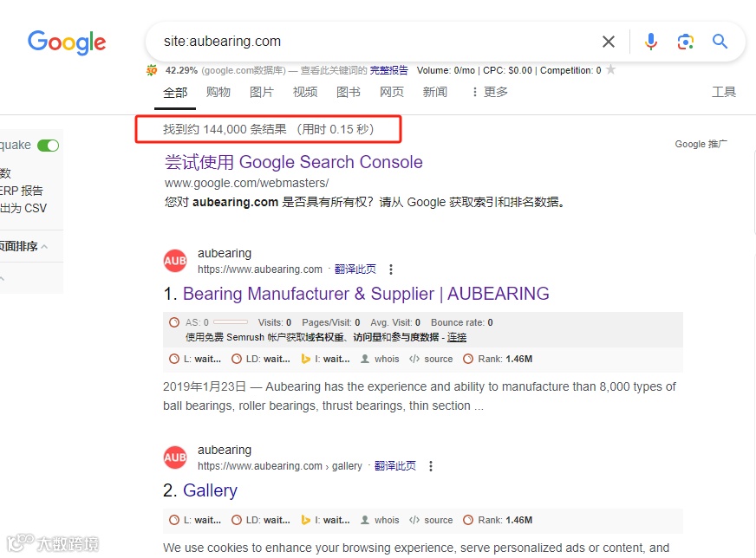Viewport: 756px width, 558px height.
Task: Switch to the 图片 tab
Action: pos(262,92)
